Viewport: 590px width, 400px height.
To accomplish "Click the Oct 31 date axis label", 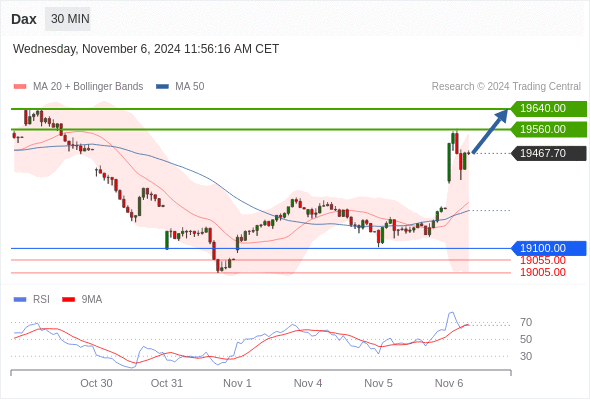I will (x=167, y=383).
